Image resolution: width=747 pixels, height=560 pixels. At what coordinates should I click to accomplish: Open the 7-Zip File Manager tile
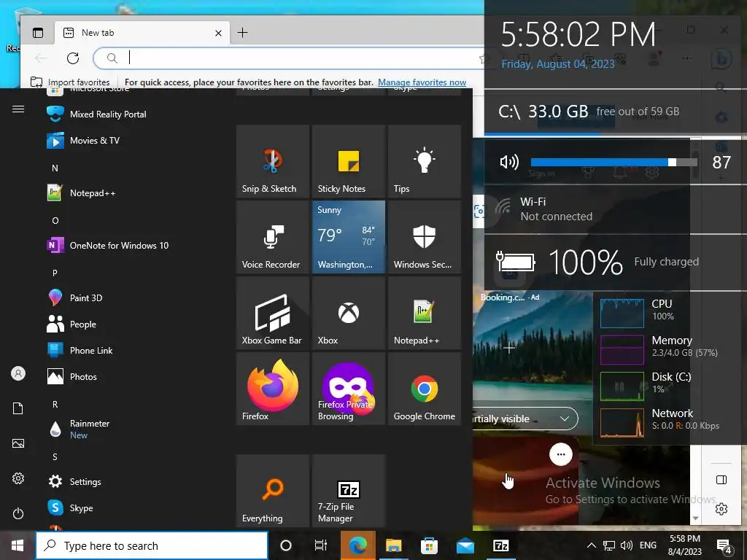(x=348, y=491)
